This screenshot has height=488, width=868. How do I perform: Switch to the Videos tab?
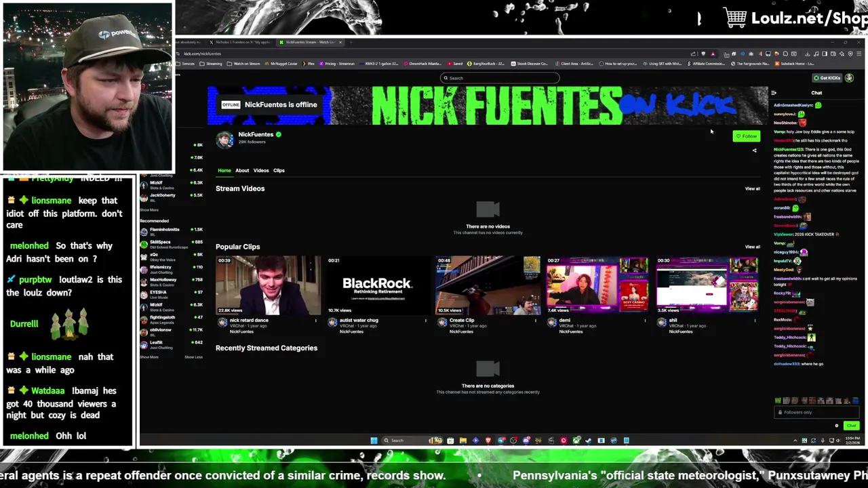point(261,171)
